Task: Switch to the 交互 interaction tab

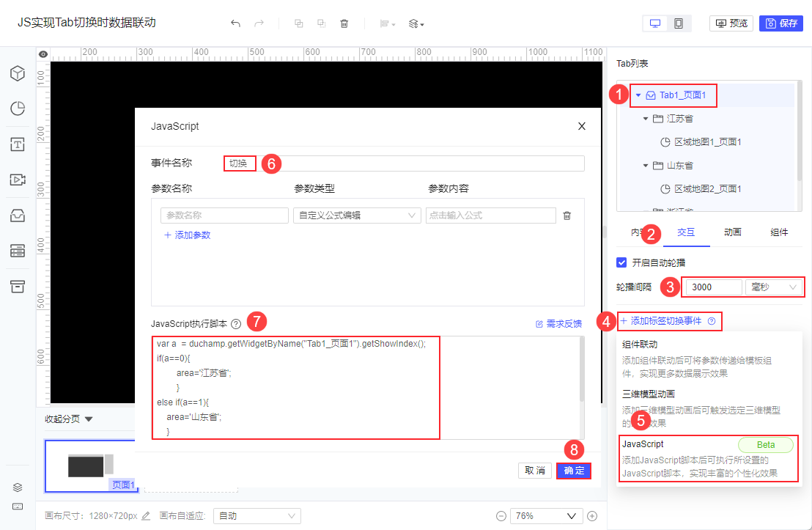Action: [x=686, y=232]
